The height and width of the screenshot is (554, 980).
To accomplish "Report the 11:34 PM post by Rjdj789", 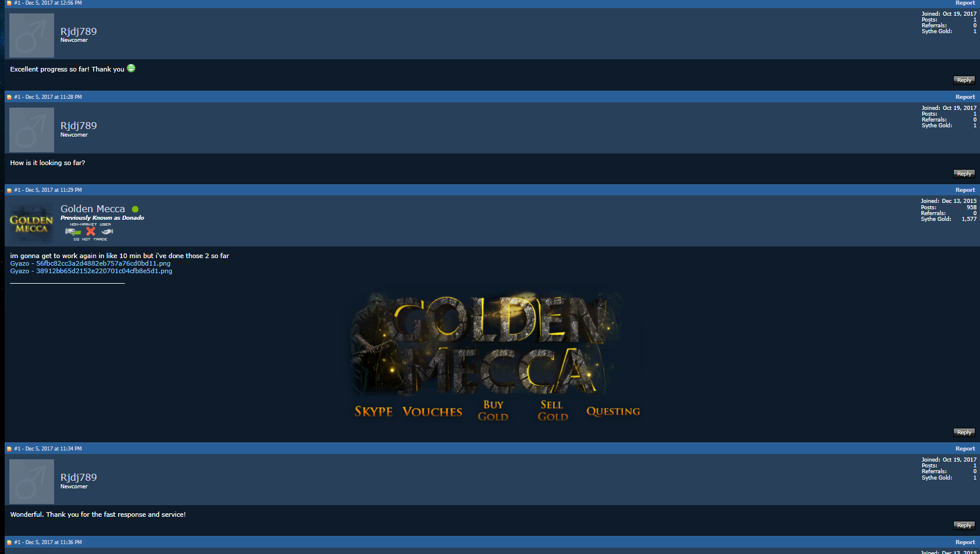I will [965, 449].
